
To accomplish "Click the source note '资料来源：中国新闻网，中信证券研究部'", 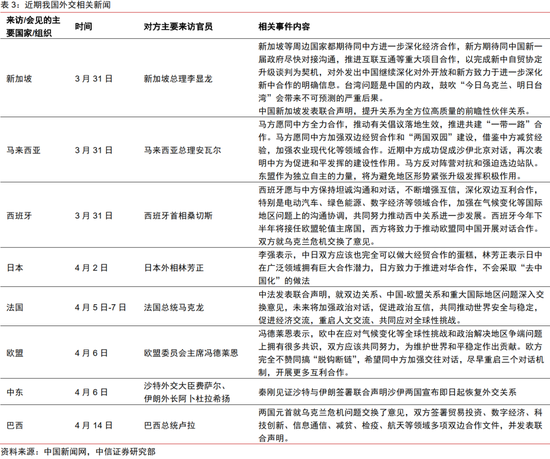I will pos(78,452).
